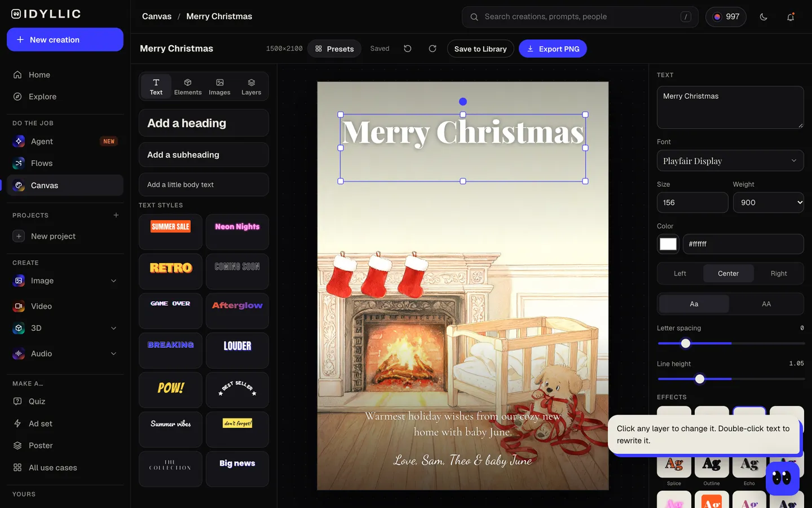Open the Quiz maker
Image resolution: width=812 pixels, height=508 pixels.
(65, 401)
